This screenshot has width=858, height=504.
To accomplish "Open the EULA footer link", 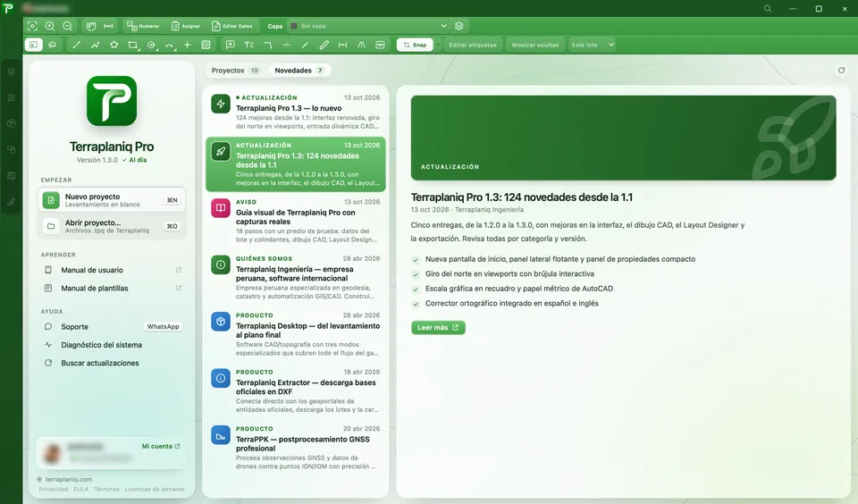I will tap(81, 489).
